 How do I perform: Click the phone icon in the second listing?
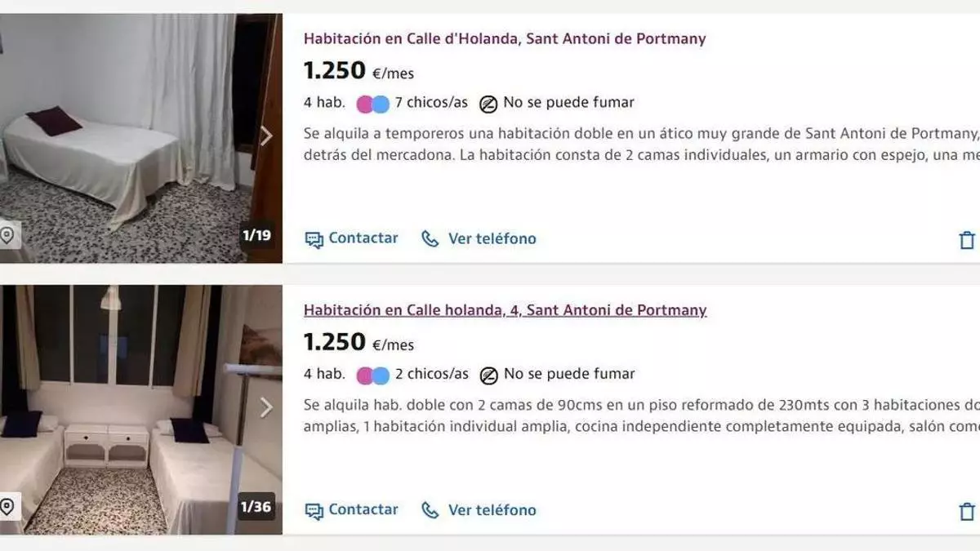430,511
